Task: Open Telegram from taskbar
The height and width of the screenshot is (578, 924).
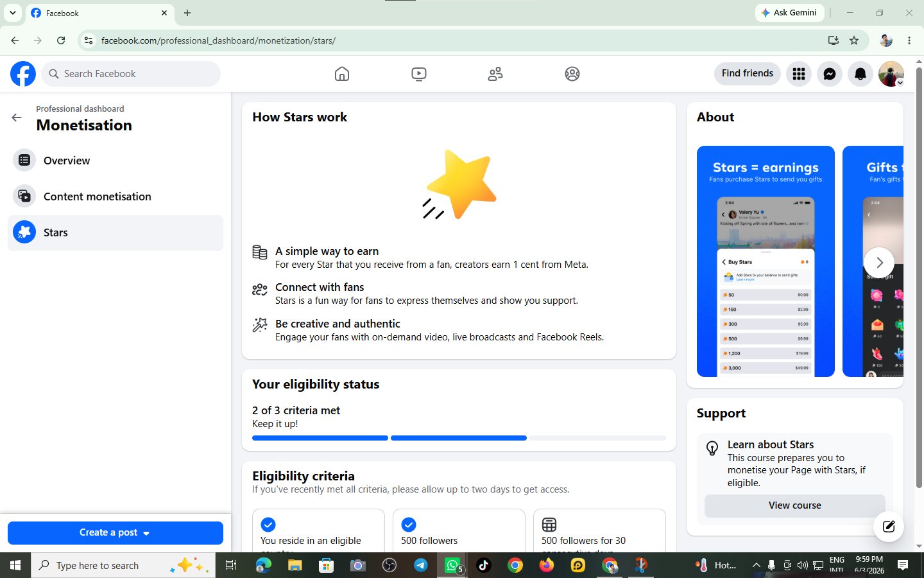Action: point(420,565)
